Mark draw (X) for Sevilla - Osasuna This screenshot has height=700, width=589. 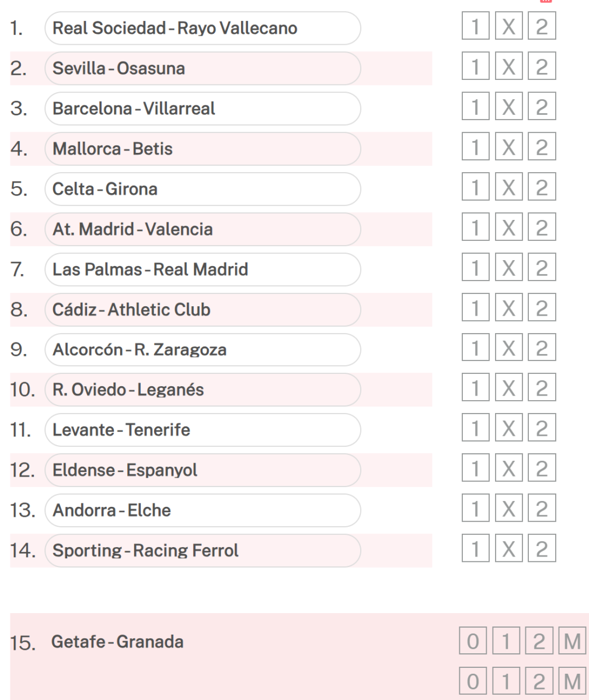point(508,68)
